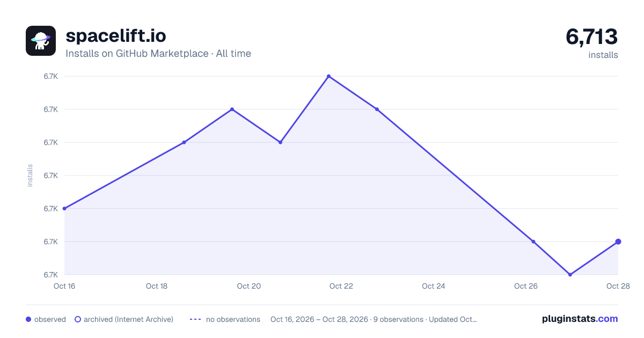This screenshot has height=338, width=644.
Task: Click the data point after Oct 26 label
Action: coord(533,241)
